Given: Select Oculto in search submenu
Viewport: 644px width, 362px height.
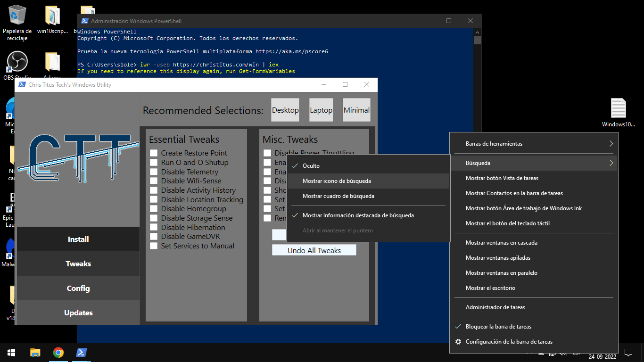Looking at the screenshot, I should [368, 166].
